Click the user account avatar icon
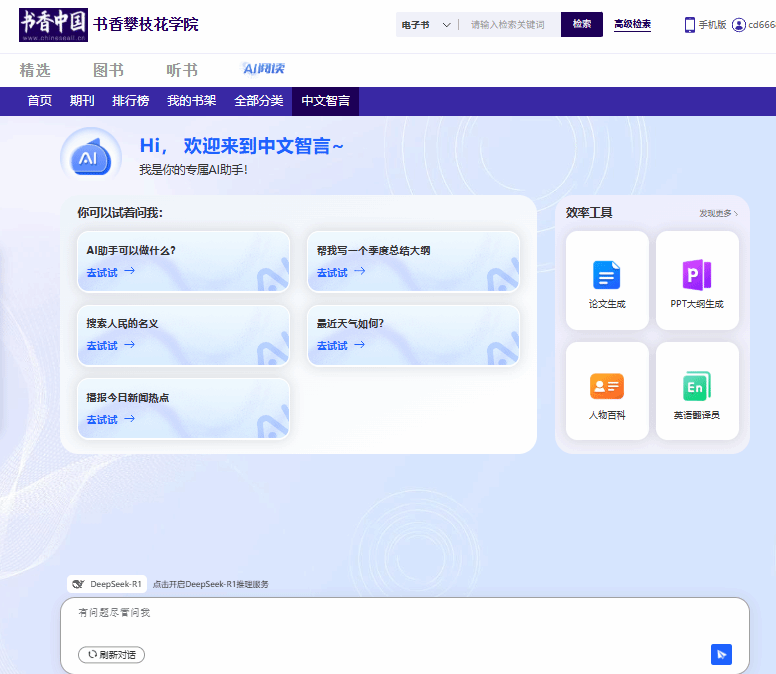The image size is (776, 674). (739, 25)
